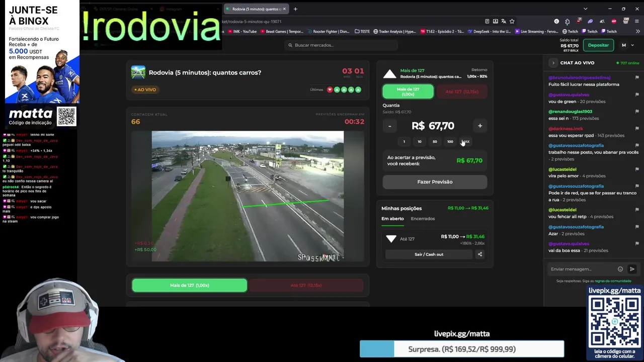Focus the Buscar mercados search field

(341, 45)
